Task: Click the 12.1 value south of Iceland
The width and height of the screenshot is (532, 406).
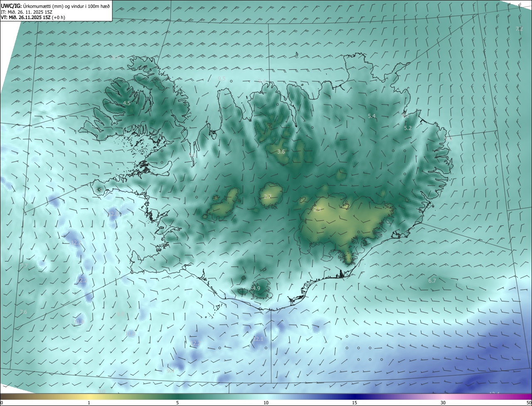Action: click(258, 339)
